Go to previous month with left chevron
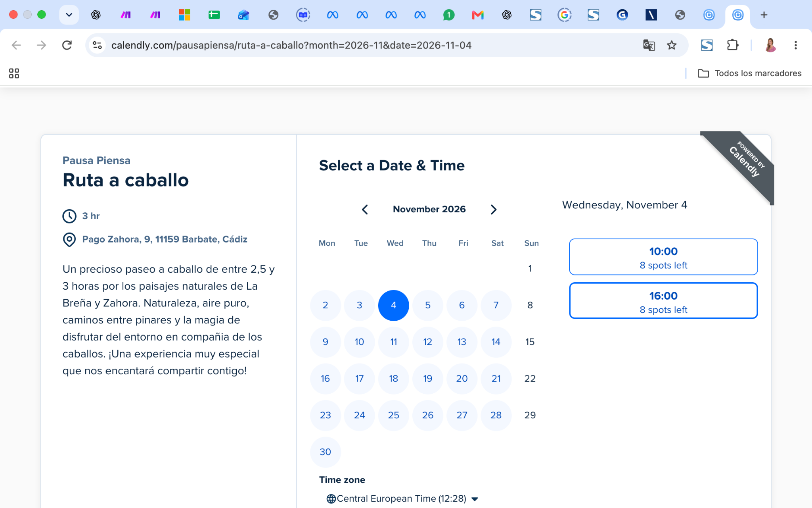Image resolution: width=812 pixels, height=508 pixels. coord(365,210)
